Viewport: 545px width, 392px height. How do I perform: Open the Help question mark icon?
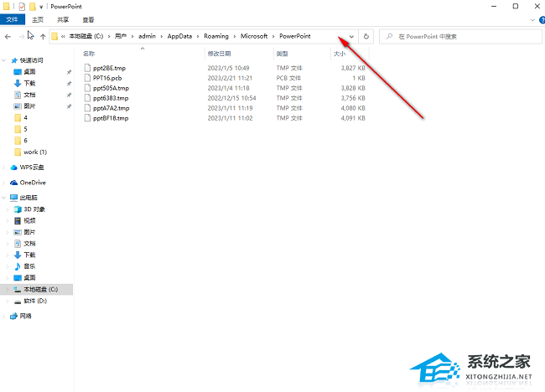(x=542, y=20)
